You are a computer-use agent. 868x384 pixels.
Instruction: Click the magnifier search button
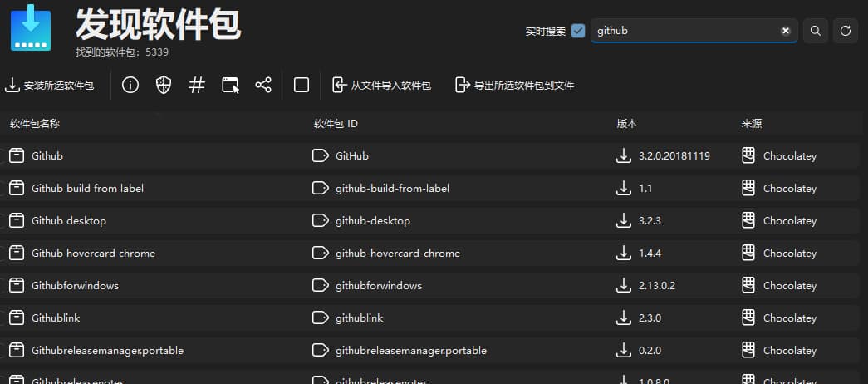(816, 31)
